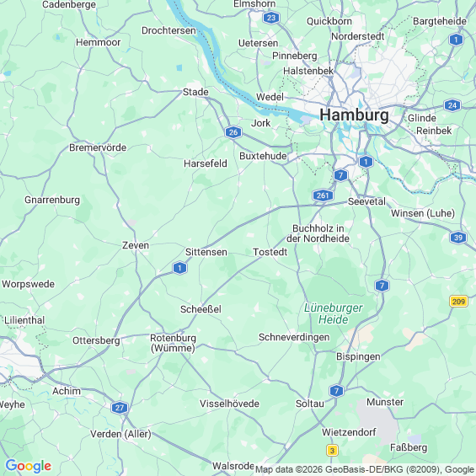Click the A27 highway shield near Verden

coord(120,408)
